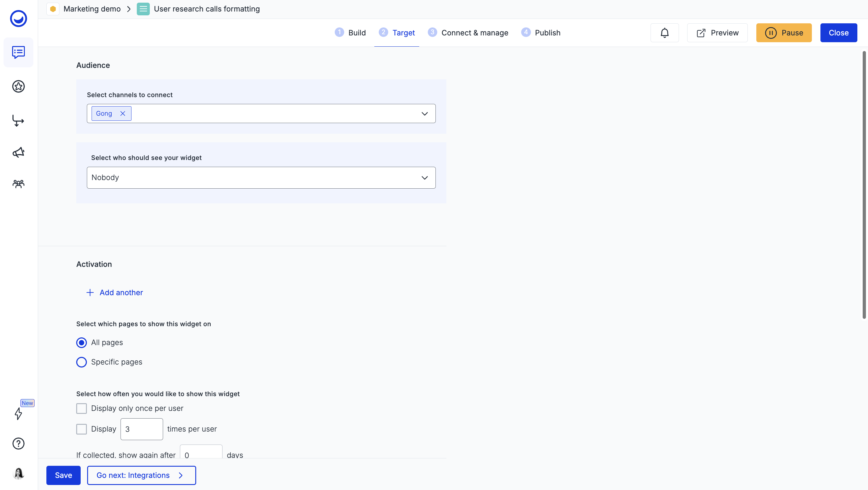Click the Add another link
Screen dimensions: 868x490
click(x=121, y=292)
